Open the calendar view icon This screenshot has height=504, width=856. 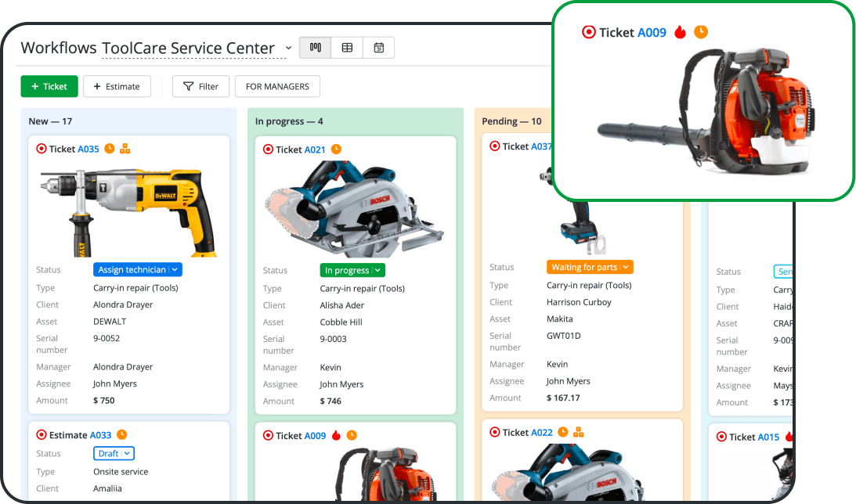point(378,48)
